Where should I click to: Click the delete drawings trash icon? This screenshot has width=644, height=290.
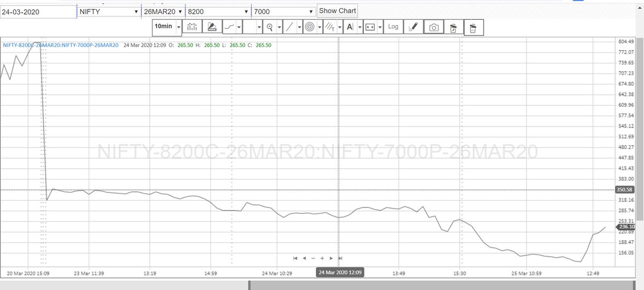453,27
